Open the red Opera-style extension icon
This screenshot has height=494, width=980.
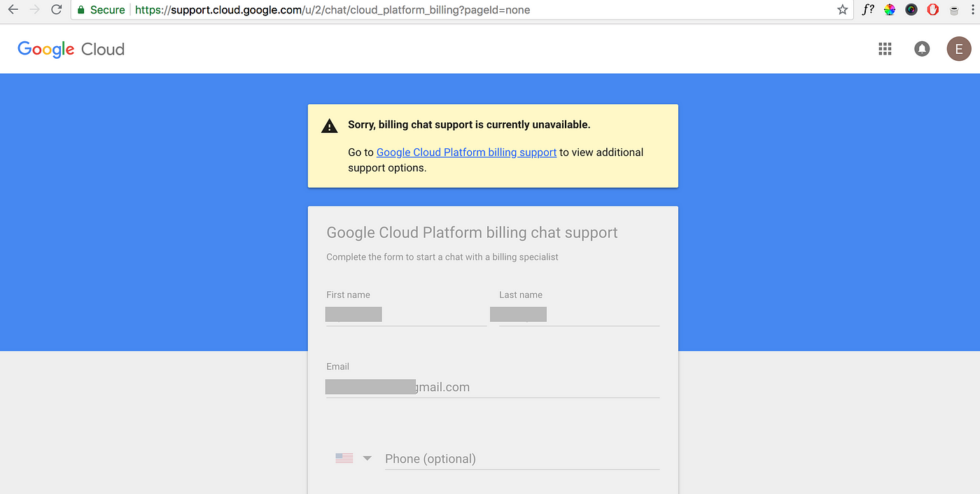pyautogui.click(x=932, y=10)
